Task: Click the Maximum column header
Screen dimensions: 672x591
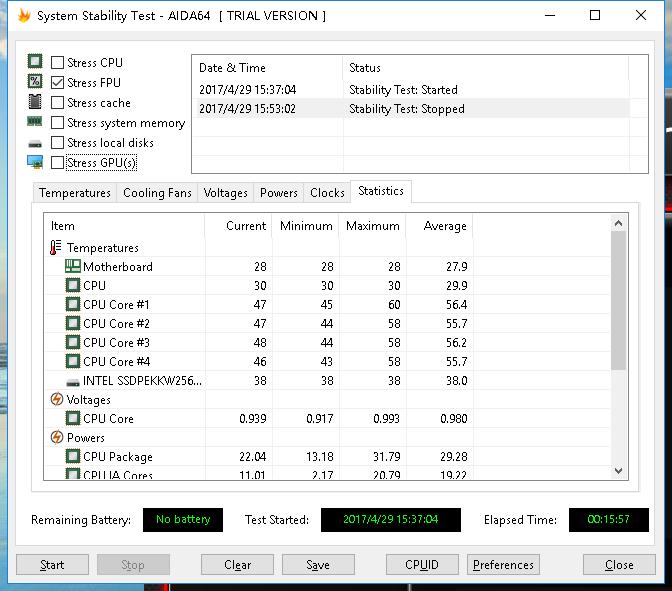Action: coord(372,226)
